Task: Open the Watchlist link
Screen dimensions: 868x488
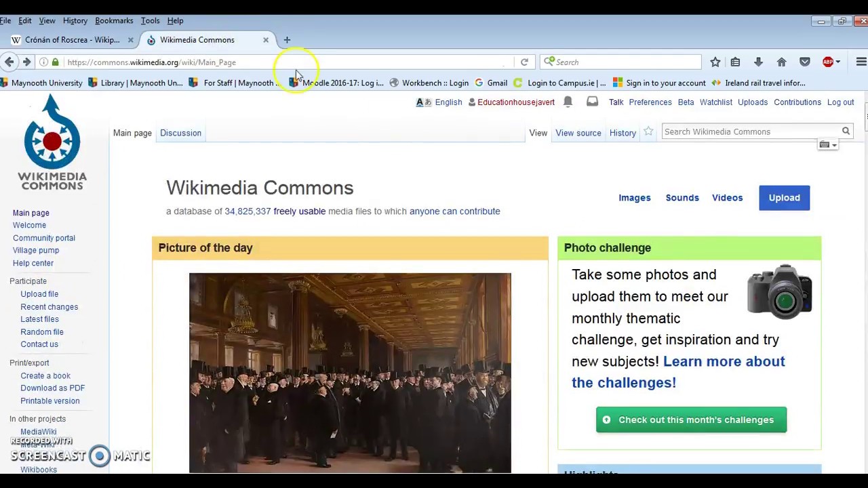Action: (x=715, y=102)
